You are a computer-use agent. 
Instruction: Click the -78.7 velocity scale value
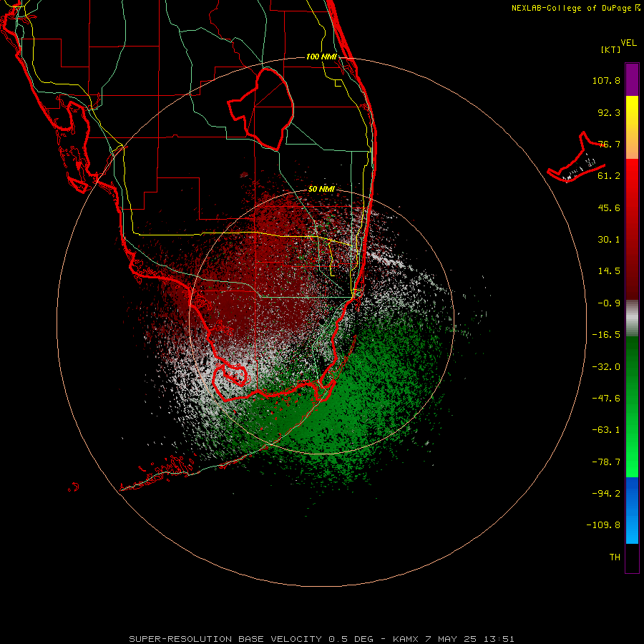point(606,462)
